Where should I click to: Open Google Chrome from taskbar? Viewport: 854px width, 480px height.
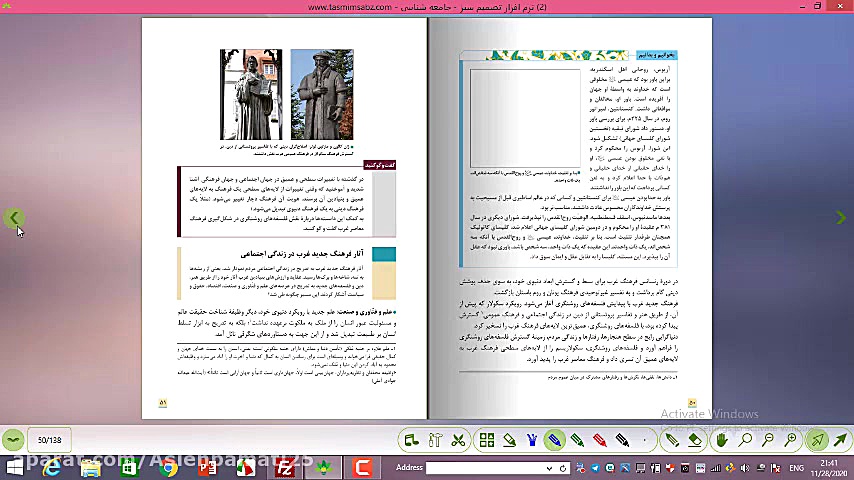(x=168, y=467)
